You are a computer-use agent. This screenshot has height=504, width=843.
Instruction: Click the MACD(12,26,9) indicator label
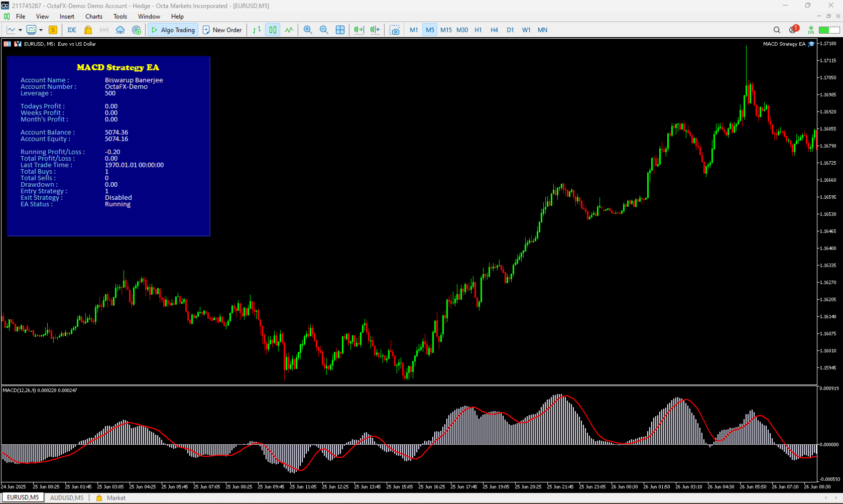coord(40,390)
